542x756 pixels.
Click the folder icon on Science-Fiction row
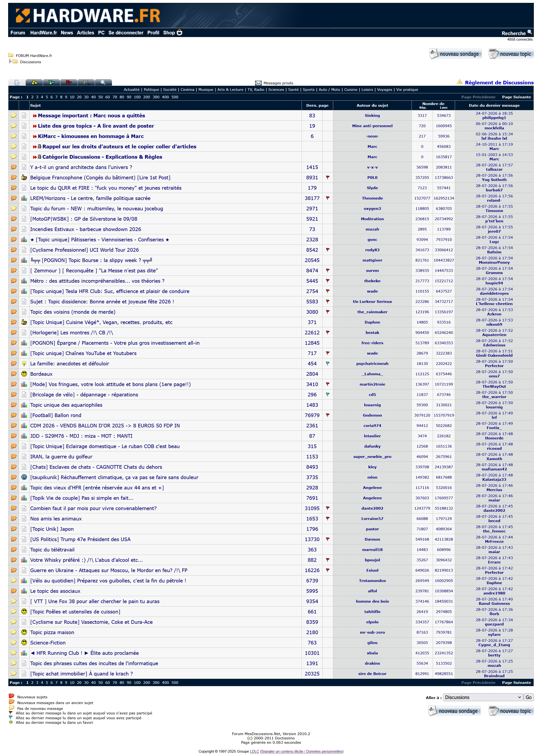pos(14,642)
